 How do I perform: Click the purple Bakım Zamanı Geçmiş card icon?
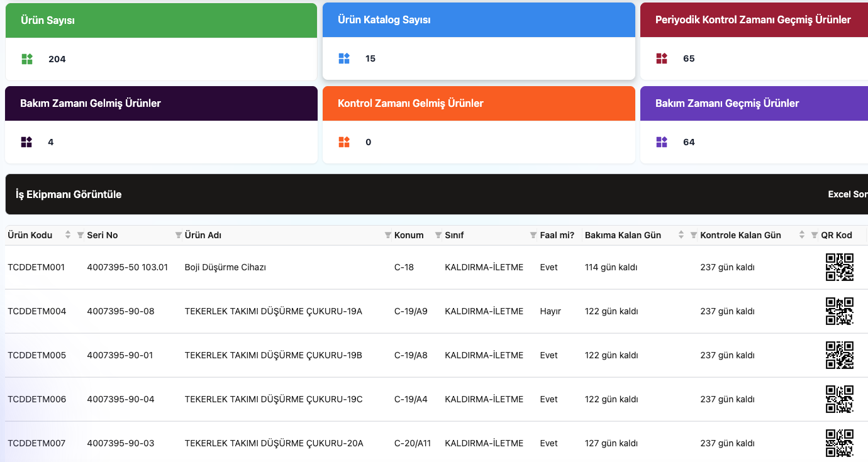[x=662, y=142]
